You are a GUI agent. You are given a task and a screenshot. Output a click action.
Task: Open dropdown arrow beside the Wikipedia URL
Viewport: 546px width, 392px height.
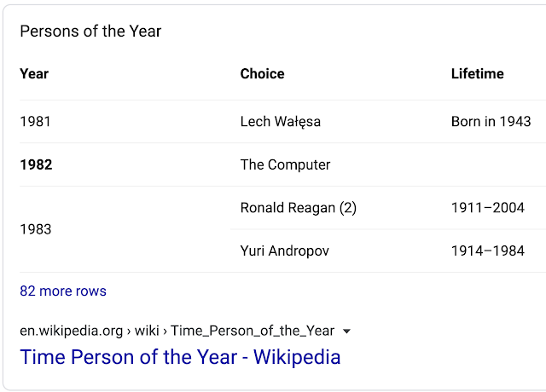click(x=346, y=331)
